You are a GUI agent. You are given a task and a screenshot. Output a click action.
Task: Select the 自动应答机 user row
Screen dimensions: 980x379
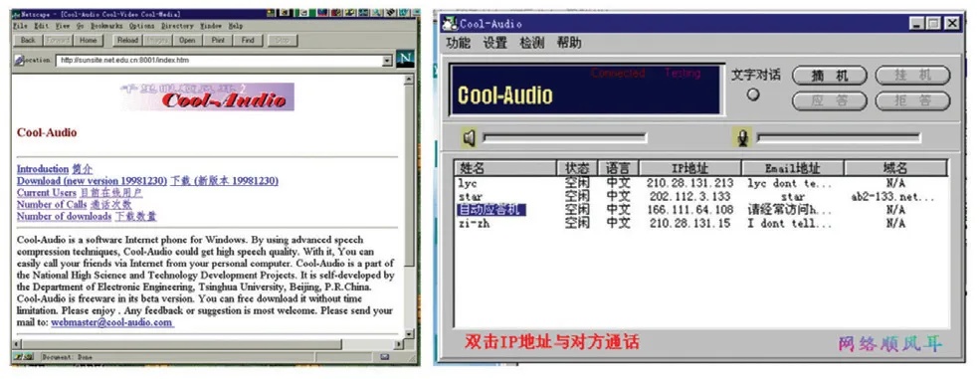(x=701, y=210)
